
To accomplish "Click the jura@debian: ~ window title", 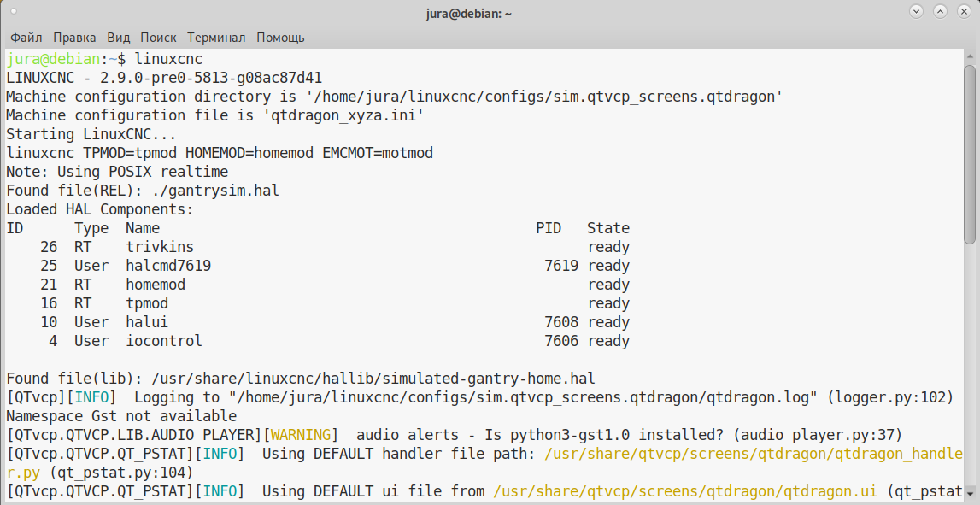I will coord(469,13).
